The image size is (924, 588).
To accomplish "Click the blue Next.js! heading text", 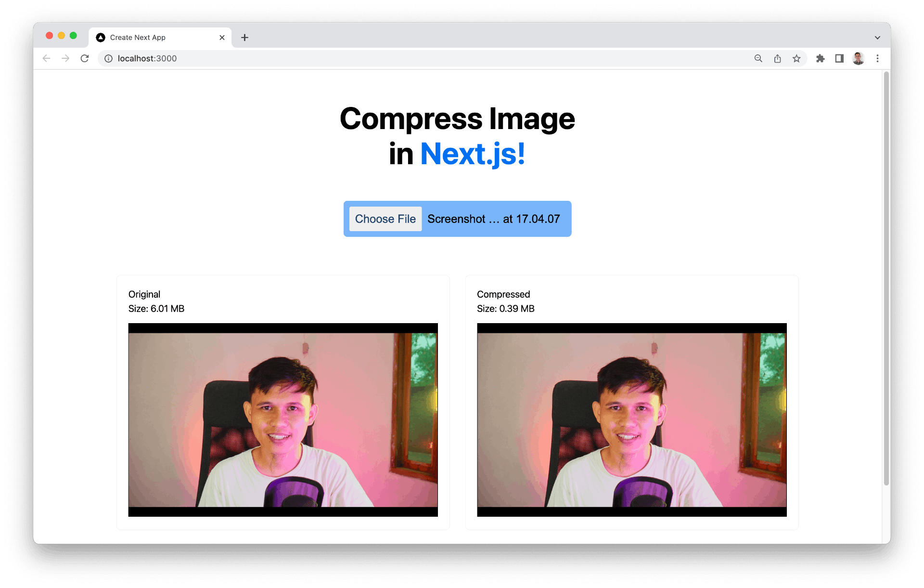I will tap(472, 154).
